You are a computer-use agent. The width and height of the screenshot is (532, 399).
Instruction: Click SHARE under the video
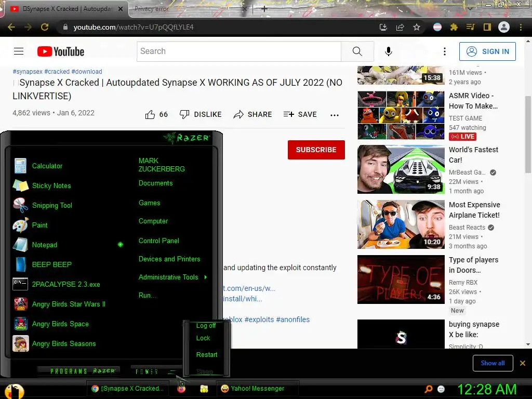tap(253, 115)
